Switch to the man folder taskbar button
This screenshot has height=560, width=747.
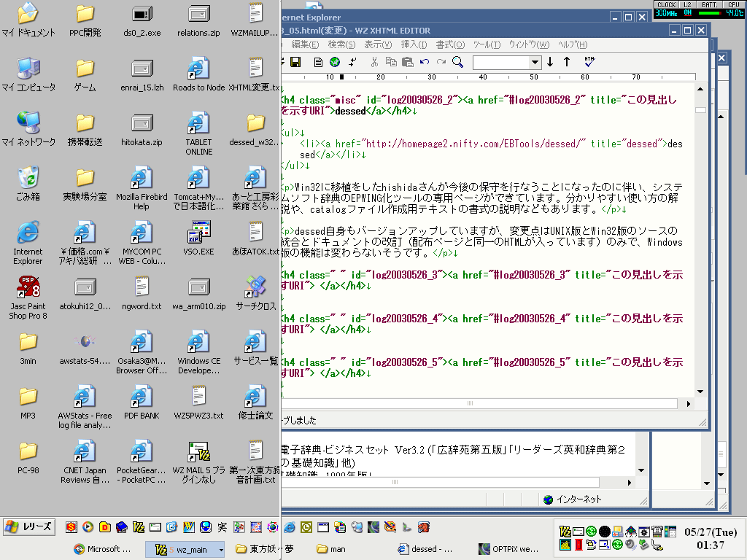tap(332, 549)
